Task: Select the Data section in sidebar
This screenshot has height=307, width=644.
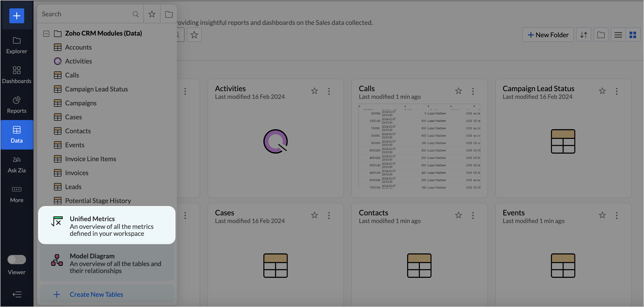Action: (x=17, y=135)
